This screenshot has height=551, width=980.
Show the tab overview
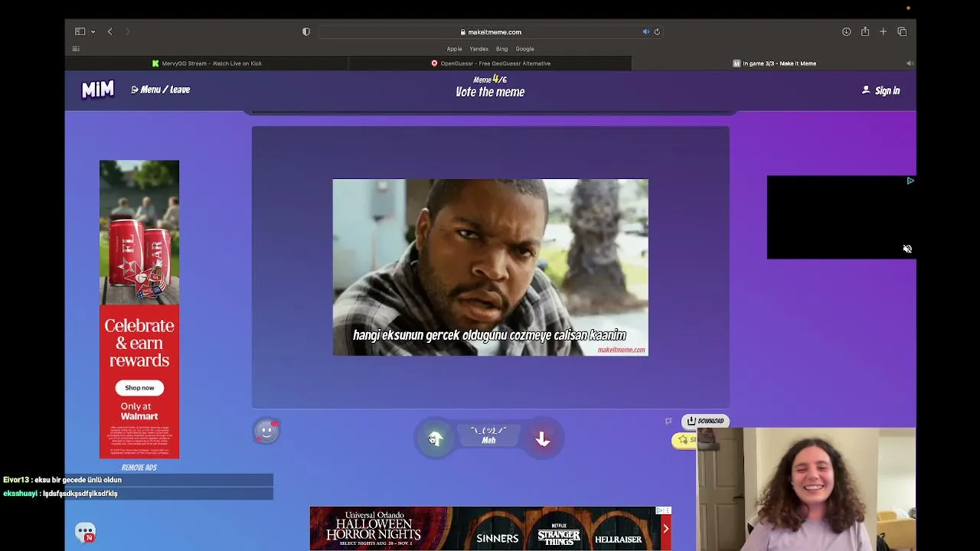[x=902, y=31]
